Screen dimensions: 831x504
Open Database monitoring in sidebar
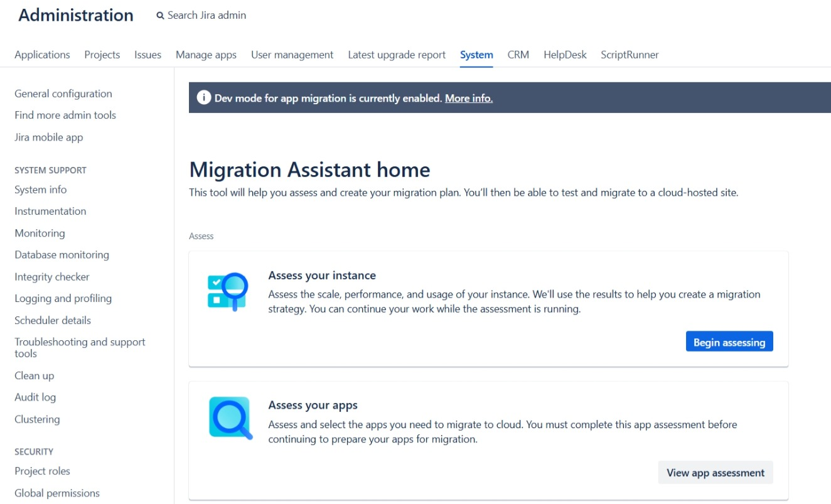tap(62, 255)
